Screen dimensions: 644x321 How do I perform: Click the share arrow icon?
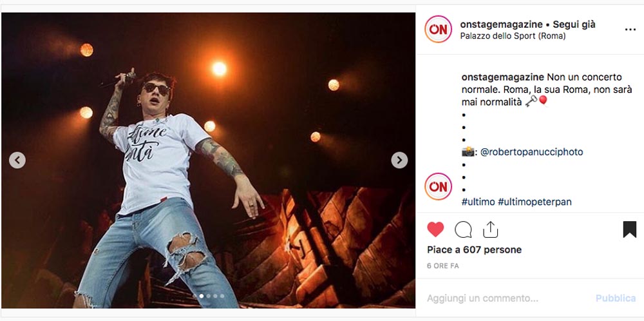coord(490,229)
